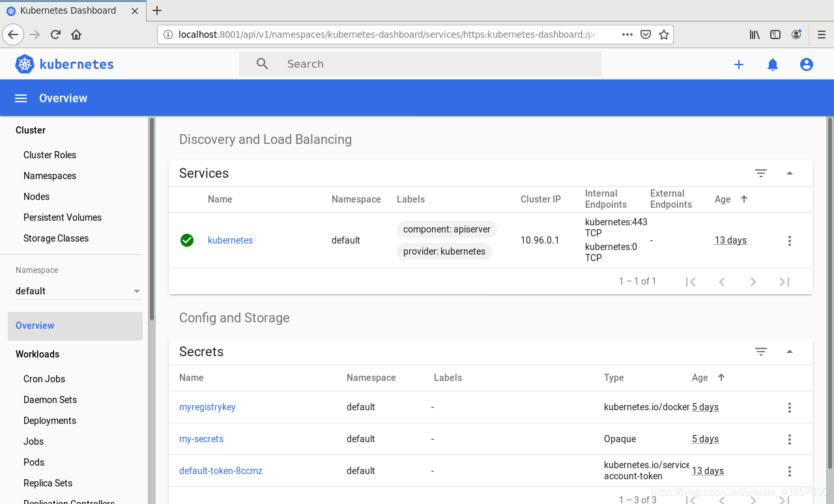The height and width of the screenshot is (504, 834).
Task: Open the default-token-8ccmz secret link
Action: (221, 471)
